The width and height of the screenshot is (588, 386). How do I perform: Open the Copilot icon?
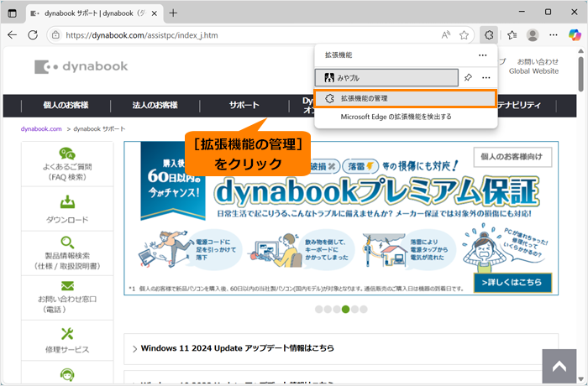tap(575, 35)
